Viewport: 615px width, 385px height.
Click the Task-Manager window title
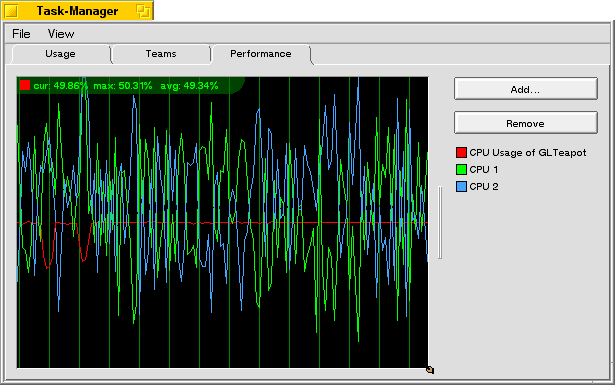[x=77, y=11]
